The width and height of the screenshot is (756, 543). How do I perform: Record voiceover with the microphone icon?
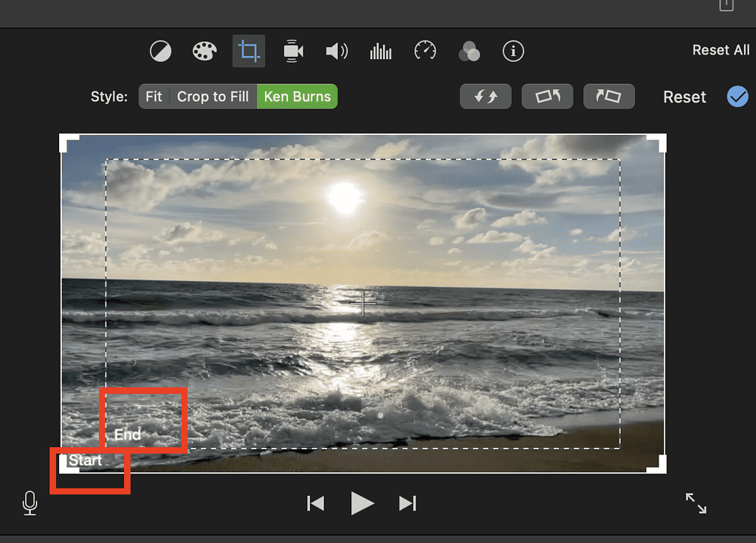[x=30, y=503]
